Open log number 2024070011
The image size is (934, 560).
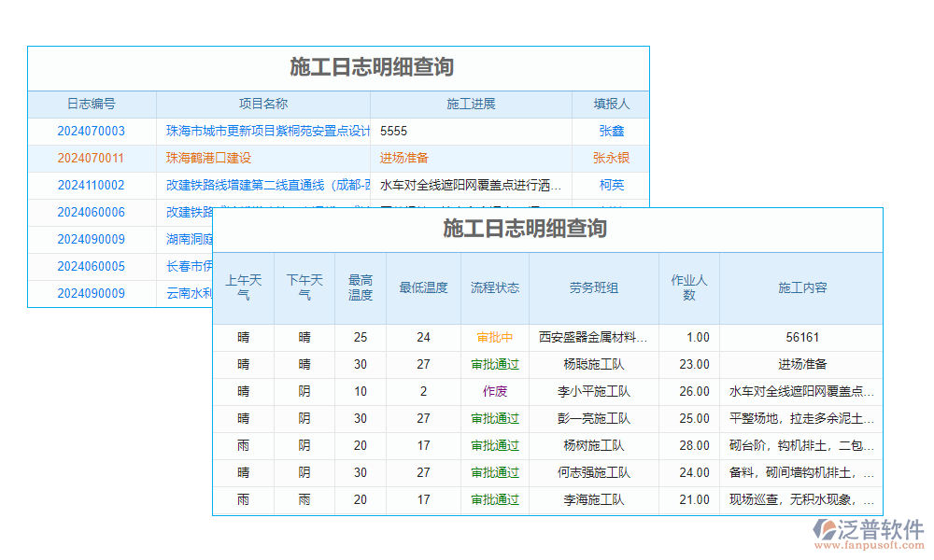pyautogui.click(x=92, y=159)
